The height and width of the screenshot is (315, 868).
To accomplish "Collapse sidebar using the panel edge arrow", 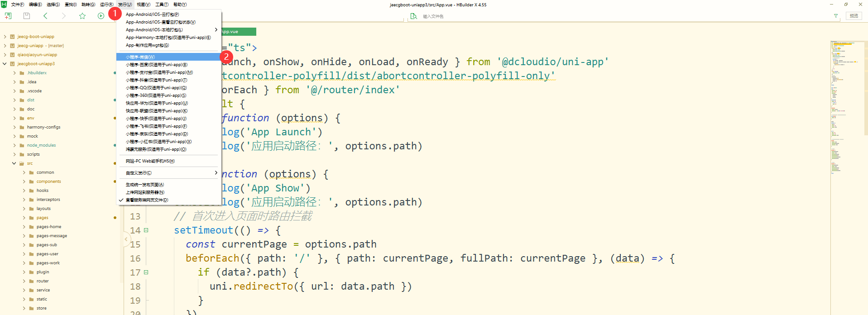I will tap(126, 239).
